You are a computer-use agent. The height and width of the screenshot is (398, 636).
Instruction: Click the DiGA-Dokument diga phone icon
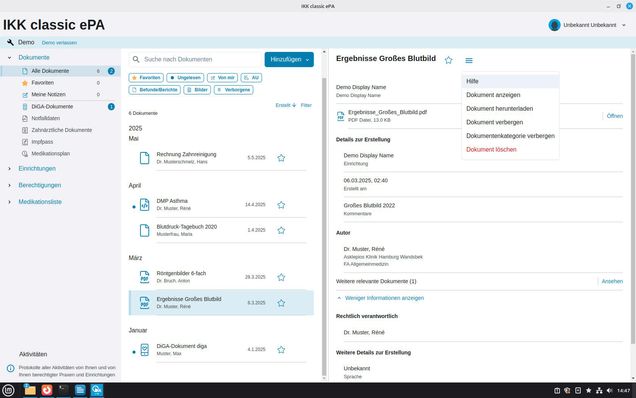click(x=144, y=350)
